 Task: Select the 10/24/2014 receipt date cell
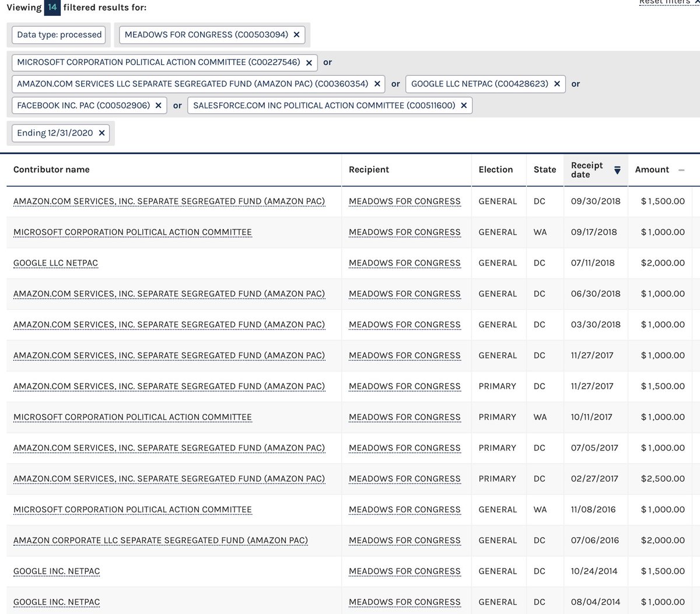click(x=594, y=571)
